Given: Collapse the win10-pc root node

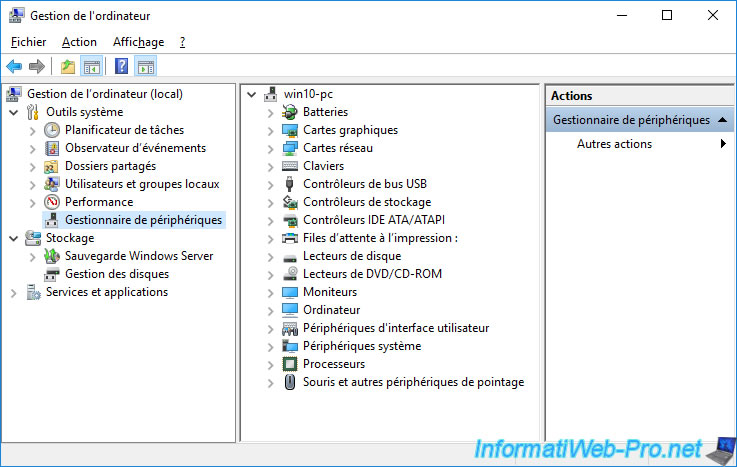Looking at the screenshot, I should (x=251, y=94).
